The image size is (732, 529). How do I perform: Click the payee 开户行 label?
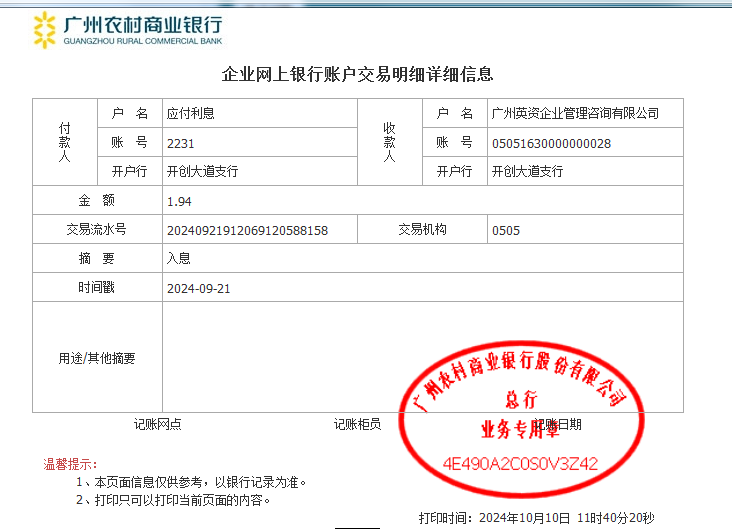tap(454, 171)
